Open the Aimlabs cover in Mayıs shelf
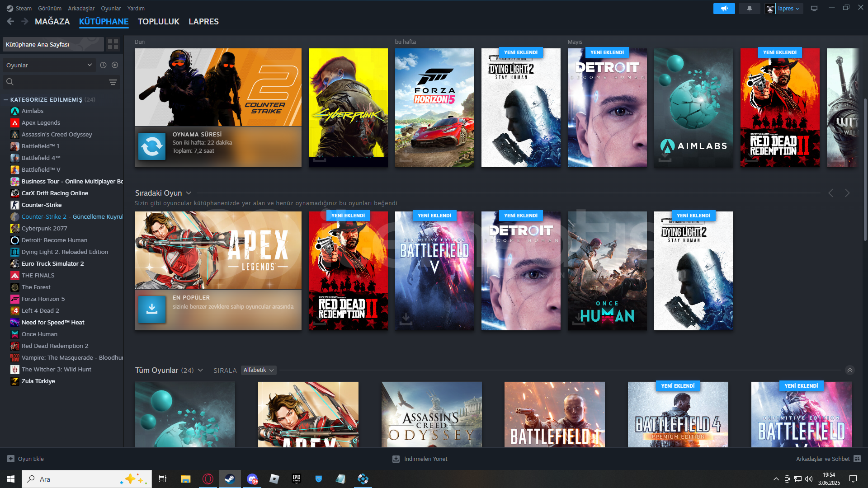 click(x=693, y=108)
